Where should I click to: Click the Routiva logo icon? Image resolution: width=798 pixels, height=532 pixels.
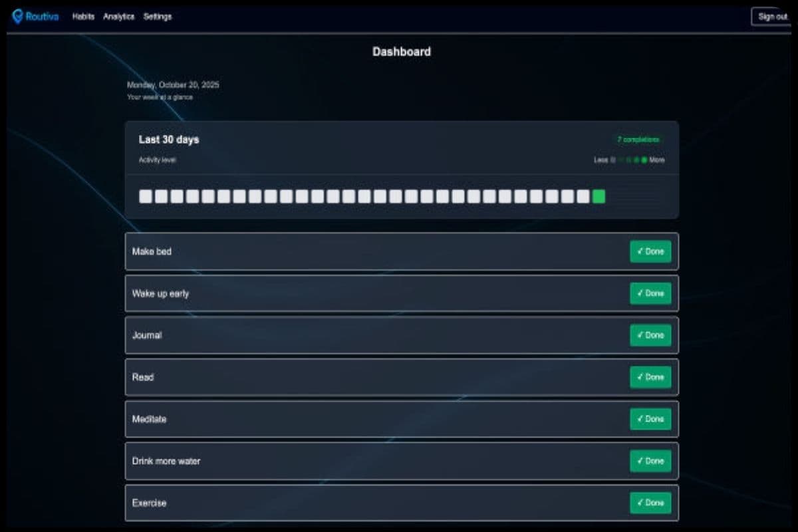(x=17, y=17)
